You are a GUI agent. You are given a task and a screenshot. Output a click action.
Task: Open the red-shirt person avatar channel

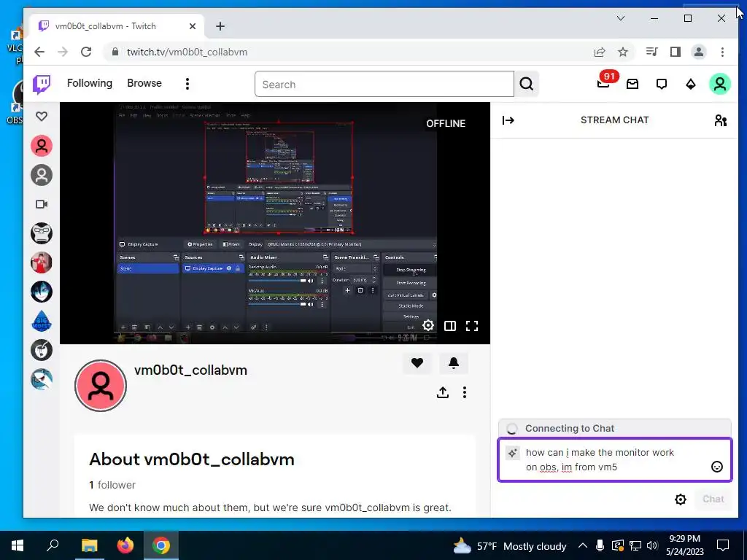click(x=42, y=262)
